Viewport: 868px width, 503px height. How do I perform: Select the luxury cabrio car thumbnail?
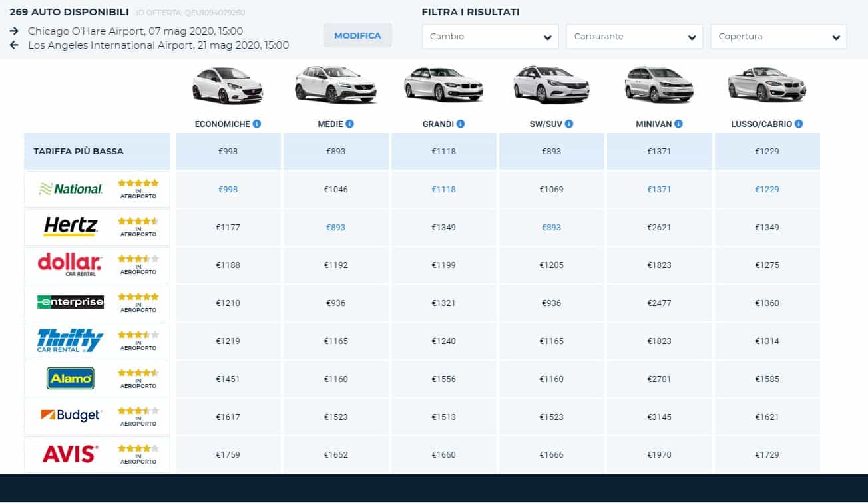pyautogui.click(x=767, y=84)
